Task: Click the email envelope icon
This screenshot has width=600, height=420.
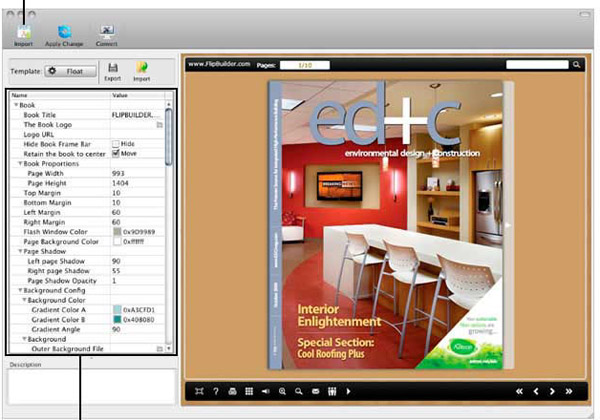Action: coord(315,391)
